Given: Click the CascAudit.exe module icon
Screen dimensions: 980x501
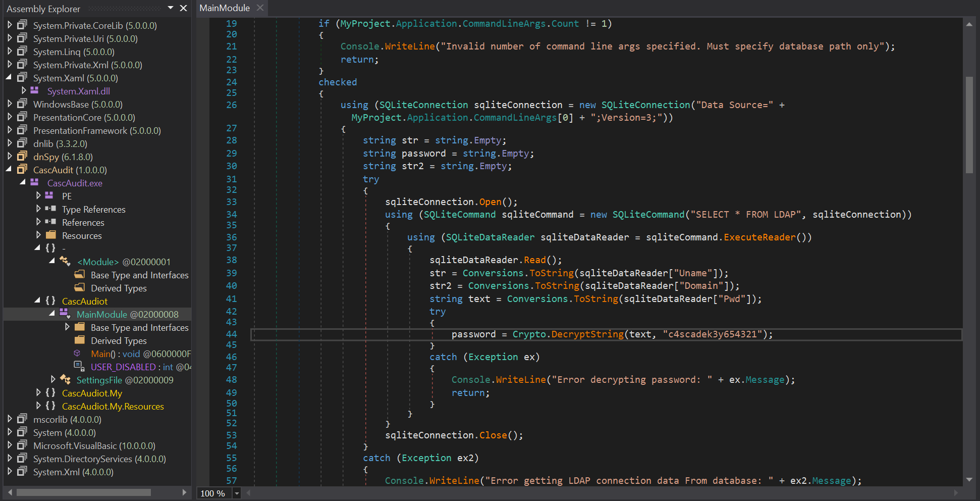Looking at the screenshot, I should pyautogui.click(x=34, y=183).
